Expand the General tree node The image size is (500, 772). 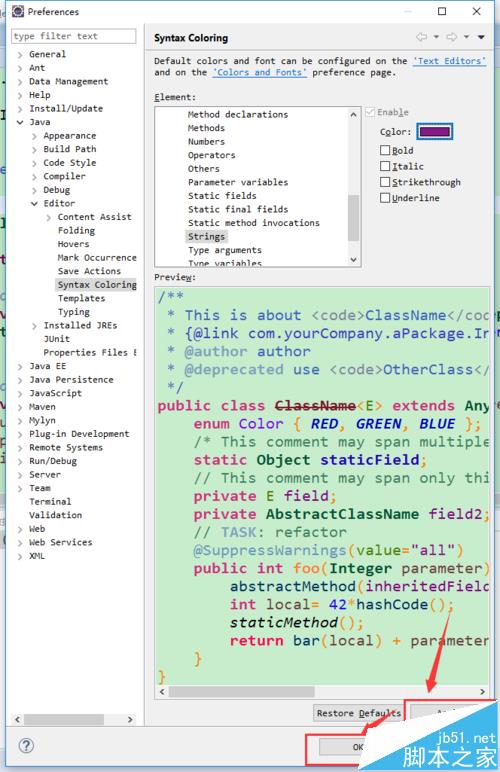point(20,55)
